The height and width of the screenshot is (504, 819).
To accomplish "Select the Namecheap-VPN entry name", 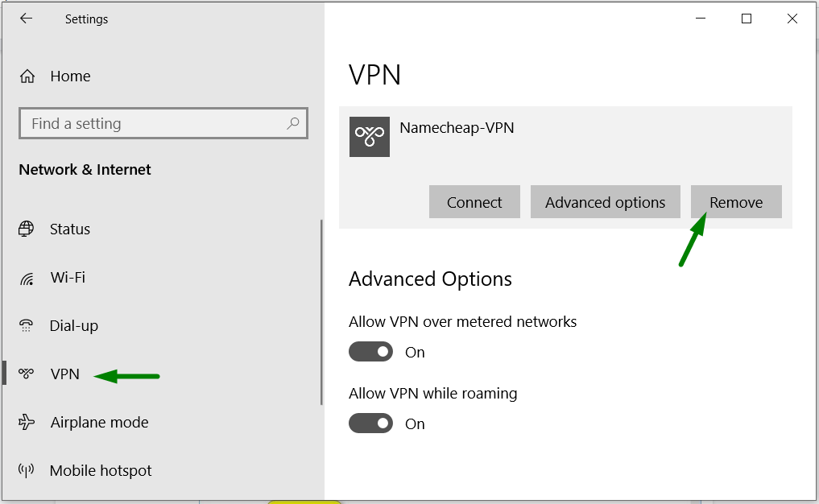I will click(x=457, y=128).
